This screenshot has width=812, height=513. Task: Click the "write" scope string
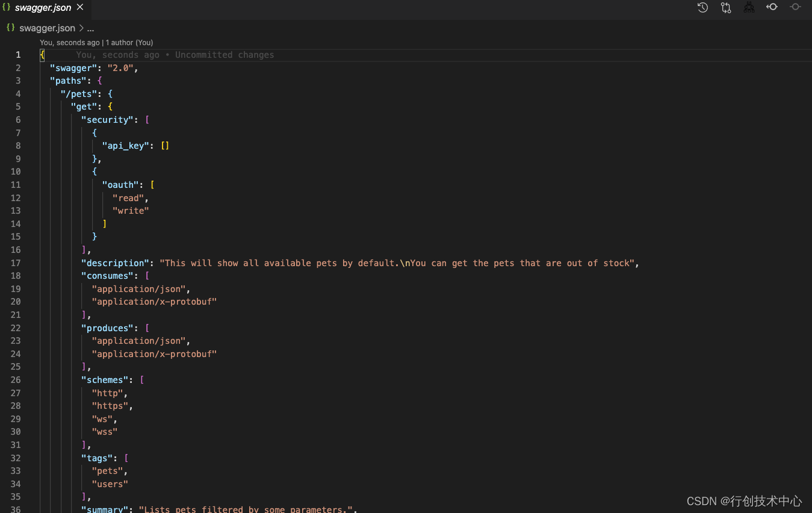coord(131,211)
